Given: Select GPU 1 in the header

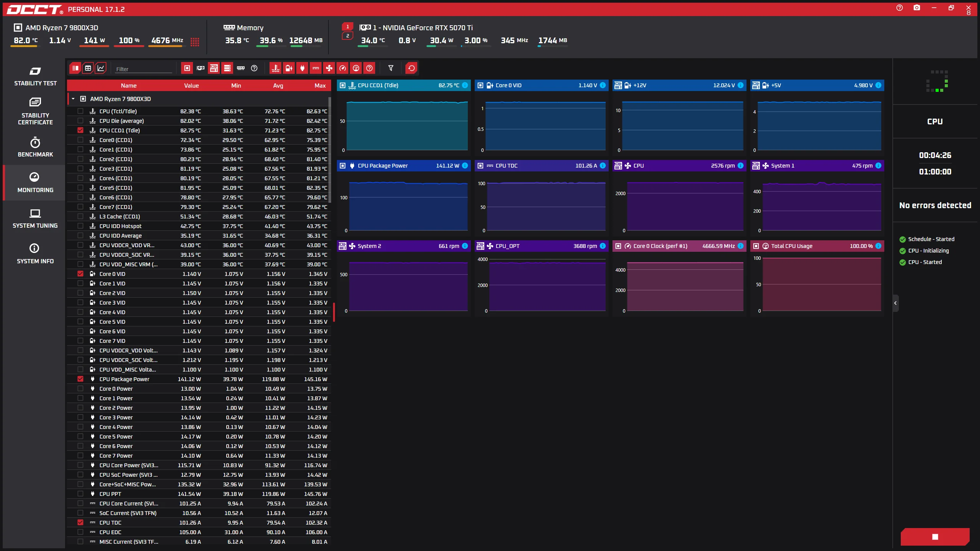Looking at the screenshot, I should pos(348,27).
